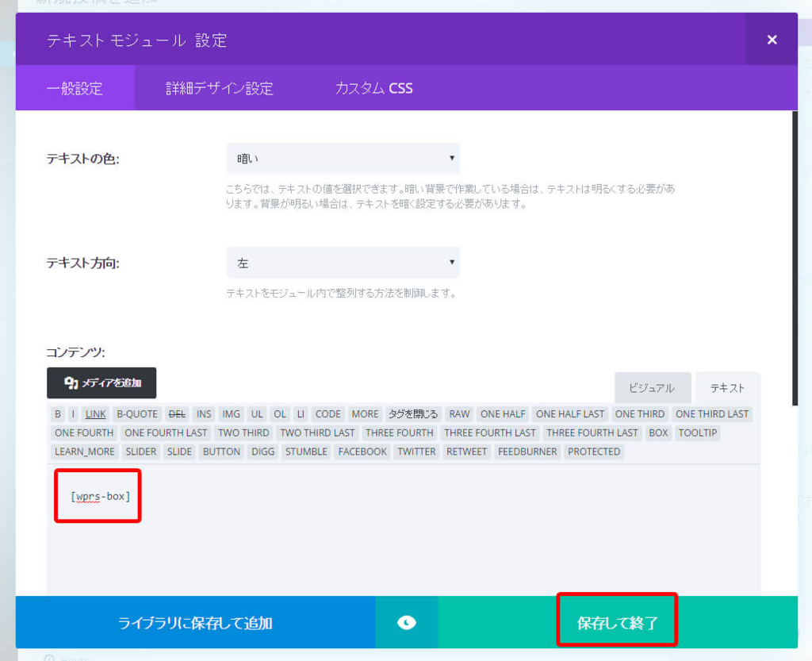Image resolution: width=812 pixels, height=661 pixels.
Task: Insert the BUTTON shortcode
Action: (222, 452)
